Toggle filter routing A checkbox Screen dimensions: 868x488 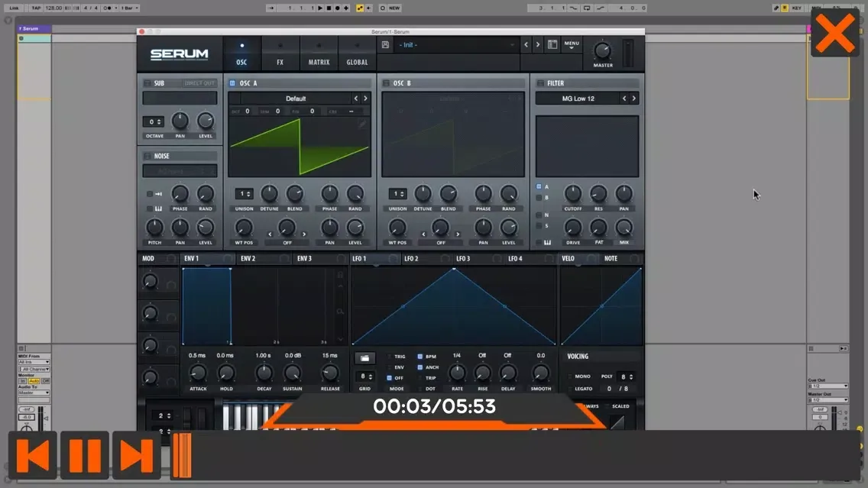tap(539, 186)
